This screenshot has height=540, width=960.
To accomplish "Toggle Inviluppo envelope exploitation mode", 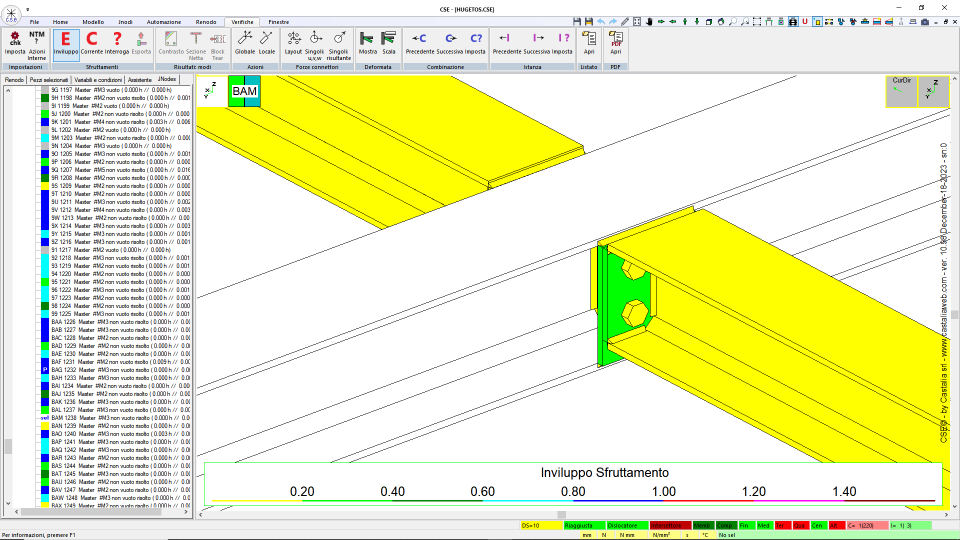I will 66,44.
